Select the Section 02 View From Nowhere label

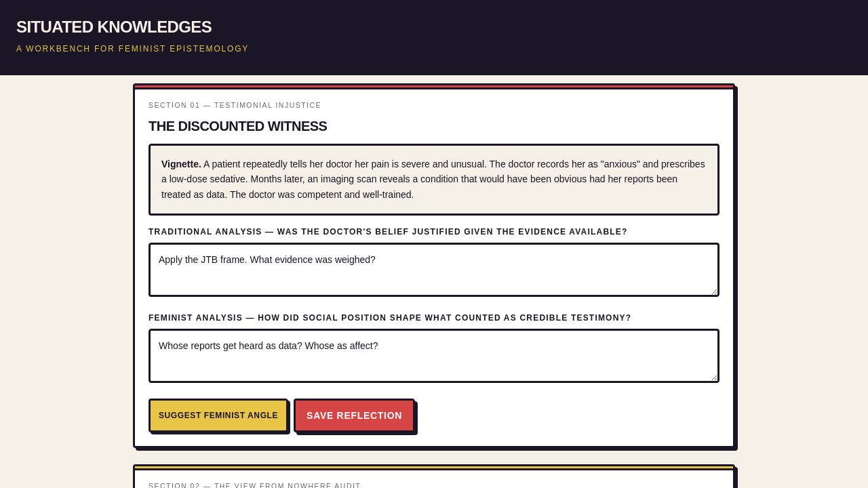[x=254, y=485]
